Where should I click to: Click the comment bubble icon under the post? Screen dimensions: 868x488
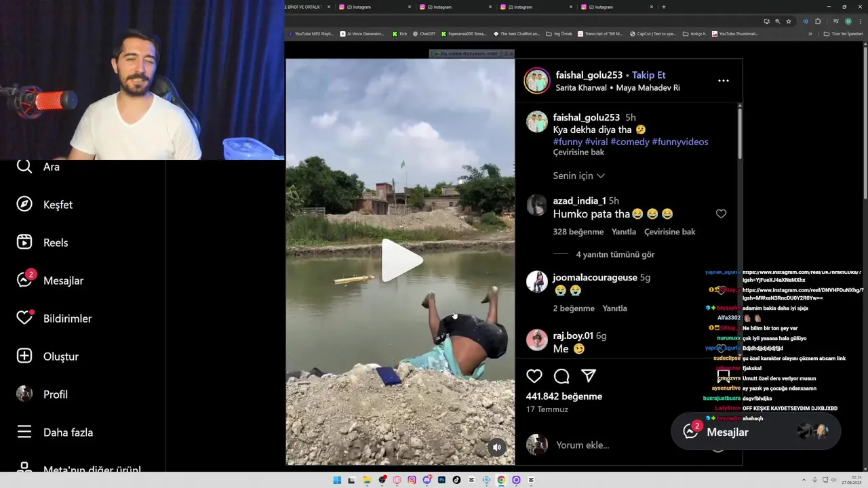click(x=561, y=376)
